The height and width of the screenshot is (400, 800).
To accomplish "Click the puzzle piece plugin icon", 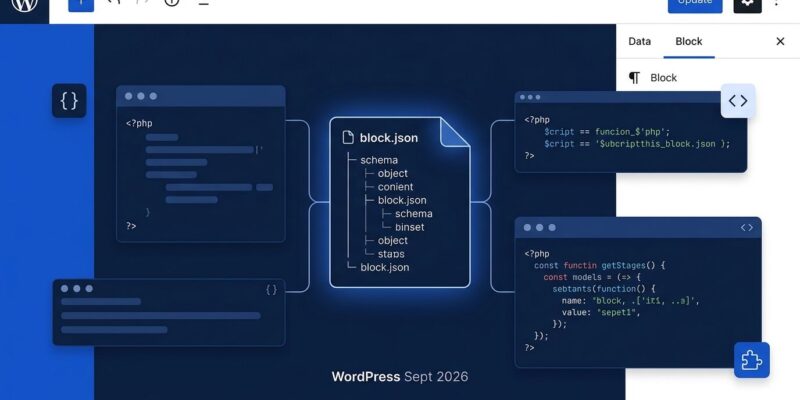I will coord(752,360).
